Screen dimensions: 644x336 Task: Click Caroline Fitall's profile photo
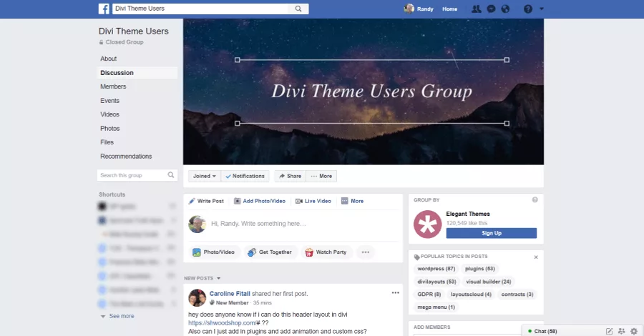(197, 298)
